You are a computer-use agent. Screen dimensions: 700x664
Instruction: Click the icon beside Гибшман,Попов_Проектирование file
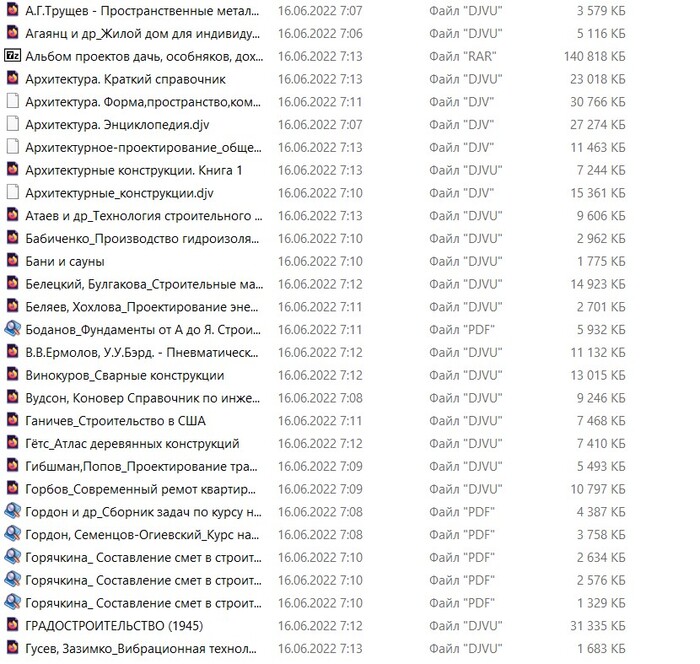tap(12, 465)
